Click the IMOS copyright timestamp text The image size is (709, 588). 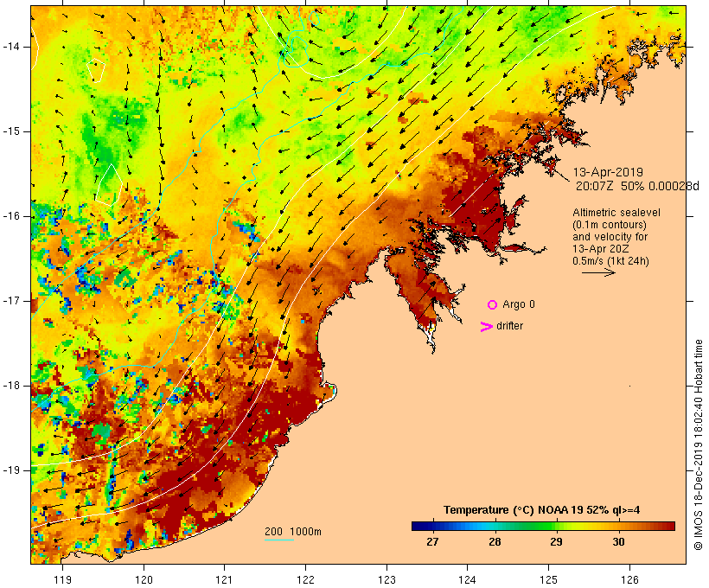coord(698,444)
